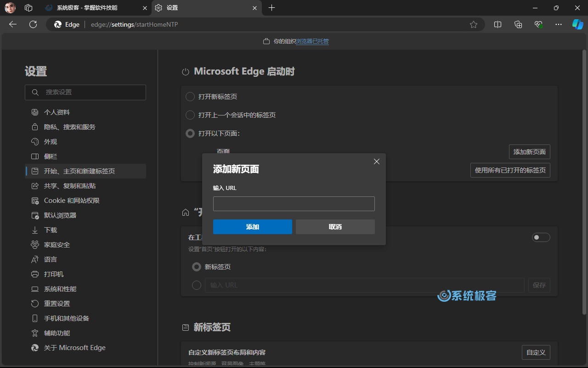This screenshot has height=368, width=588.
Task: Open 家庭安全 settings section
Action: [85, 245]
